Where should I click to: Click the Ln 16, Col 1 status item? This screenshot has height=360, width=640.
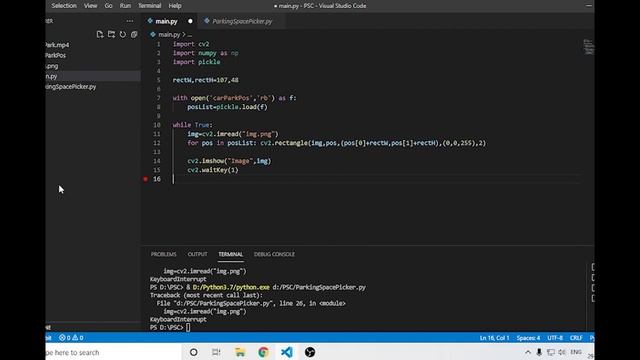(x=494, y=338)
